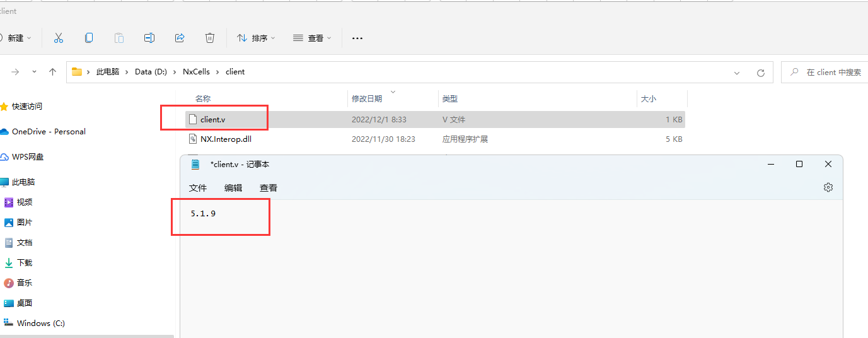This screenshot has width=868, height=338.
Task: Navigate up one folder level arrow
Action: (53, 72)
